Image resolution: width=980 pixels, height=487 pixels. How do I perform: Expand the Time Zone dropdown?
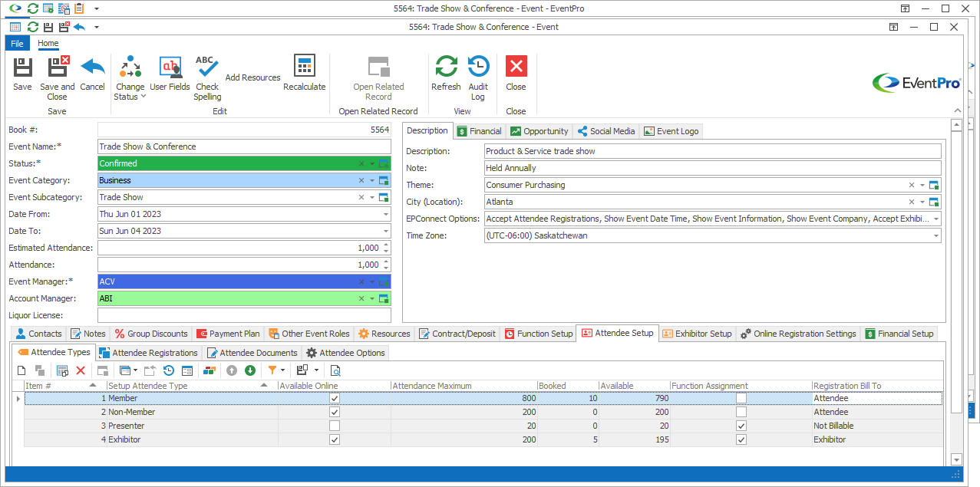coord(935,235)
